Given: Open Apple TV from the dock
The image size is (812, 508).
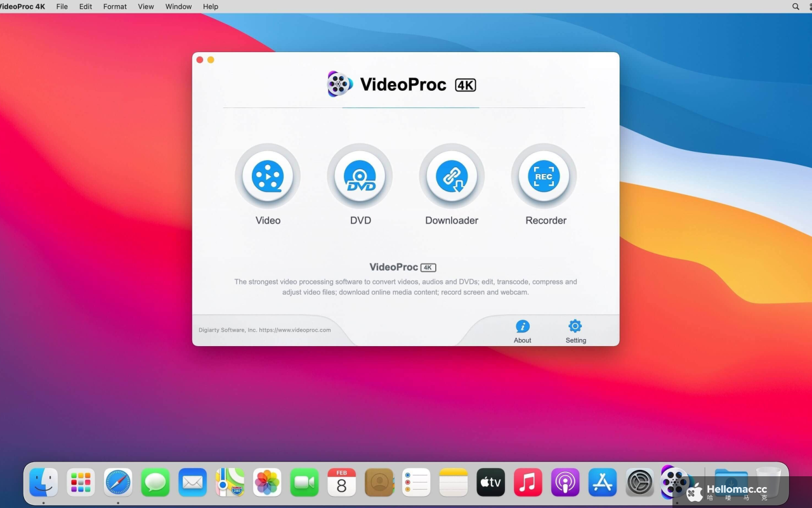Looking at the screenshot, I should pos(491,483).
